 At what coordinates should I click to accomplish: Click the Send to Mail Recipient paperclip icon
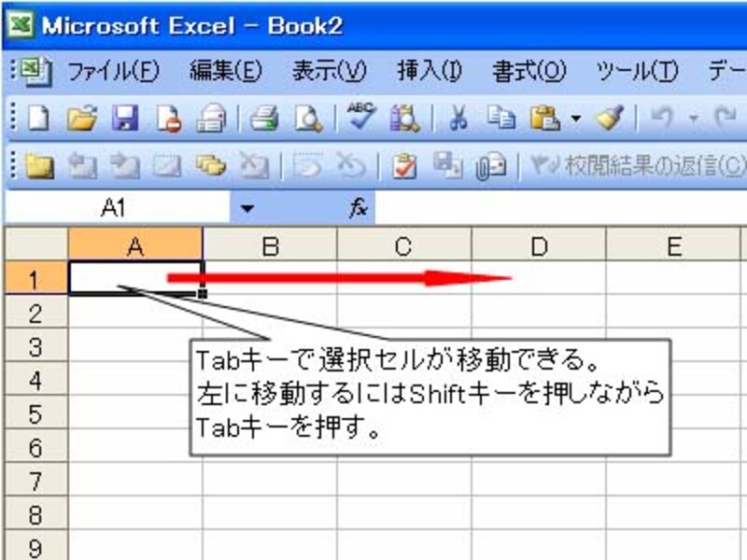491,166
